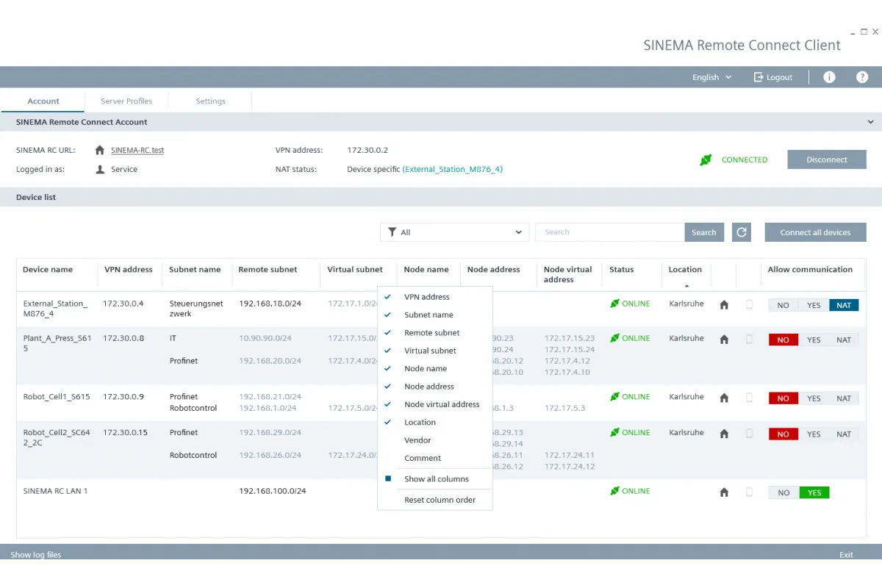Click the green CONNECTED status icon
This screenshot has height=588, width=882.
coord(706,159)
